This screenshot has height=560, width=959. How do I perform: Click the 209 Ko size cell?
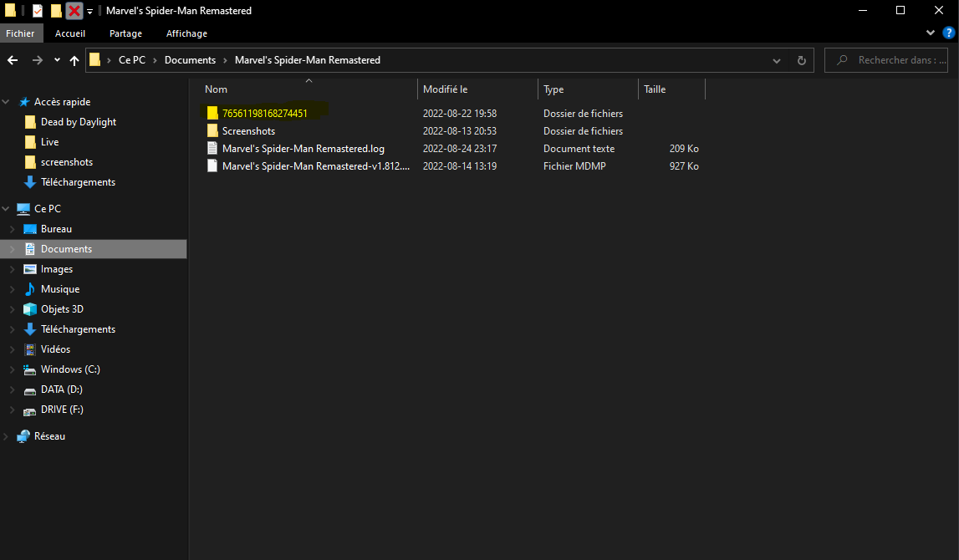click(684, 149)
